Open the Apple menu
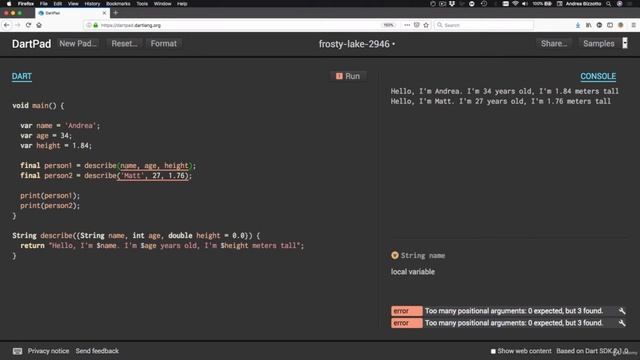This screenshot has height=360, width=640. pos(9,4)
